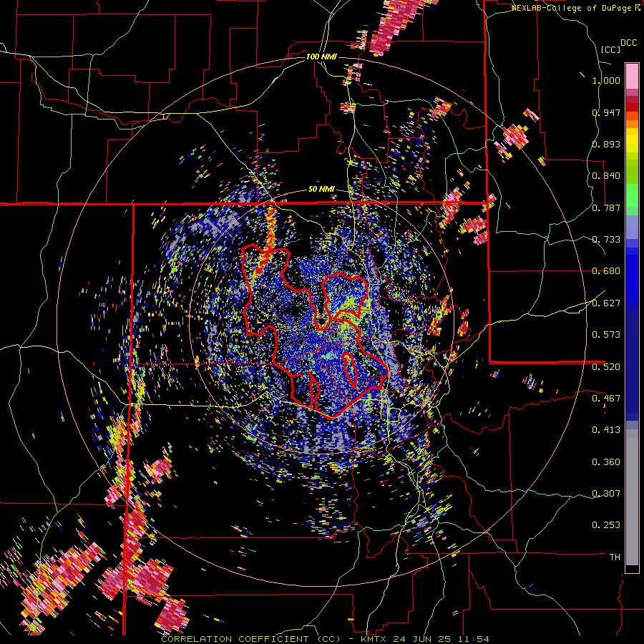Pick the yellow band on the color scale

(632, 140)
